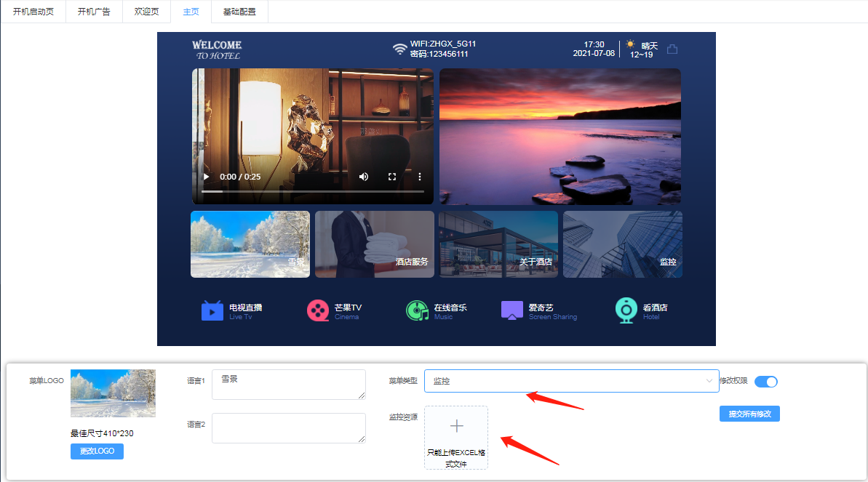This screenshot has width=868, height=482.
Task: Select the 爱奇艺 Screen Sharing icon
Action: tap(512, 310)
